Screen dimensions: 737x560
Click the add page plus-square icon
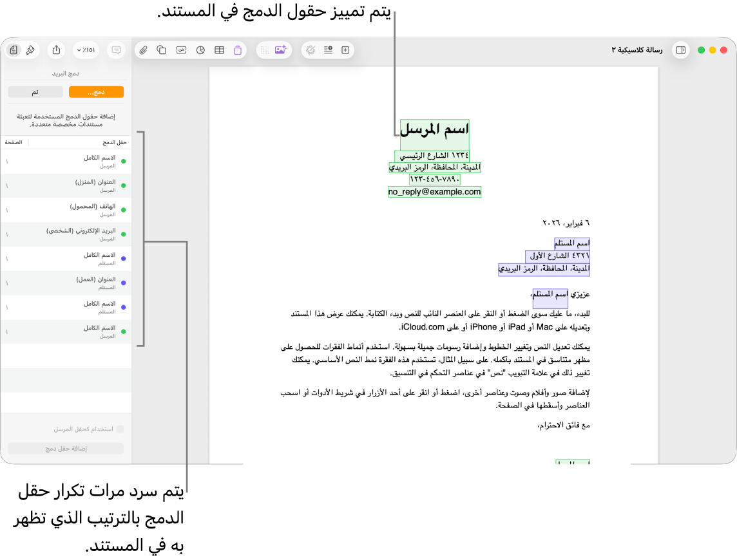345,50
